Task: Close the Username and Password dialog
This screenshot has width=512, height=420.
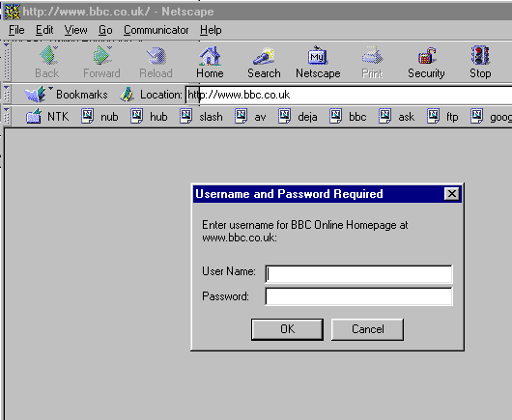Action: (451, 193)
